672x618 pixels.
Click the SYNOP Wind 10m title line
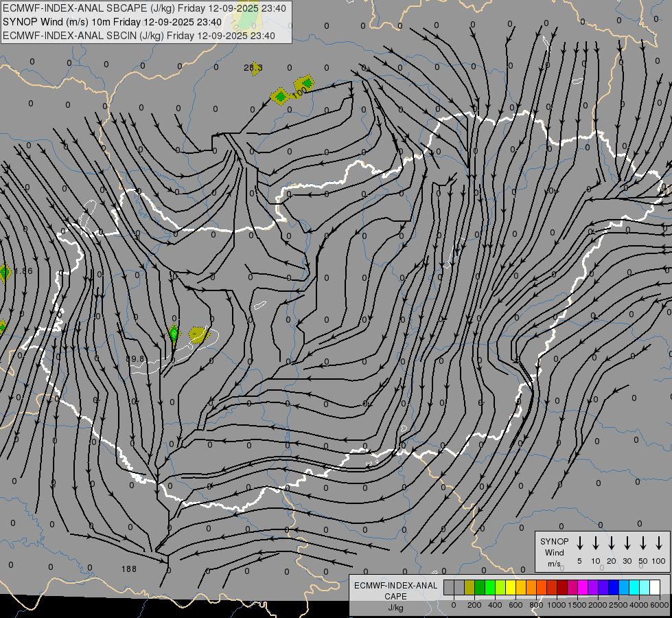click(x=113, y=22)
